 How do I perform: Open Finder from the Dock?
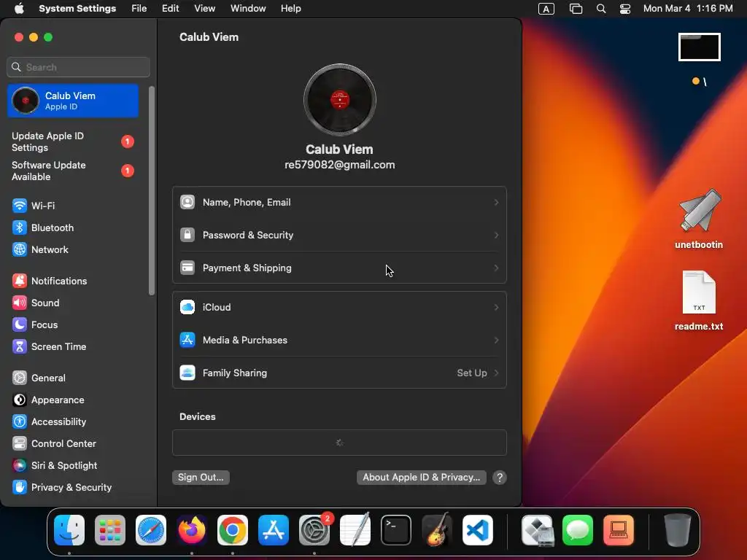click(x=69, y=530)
